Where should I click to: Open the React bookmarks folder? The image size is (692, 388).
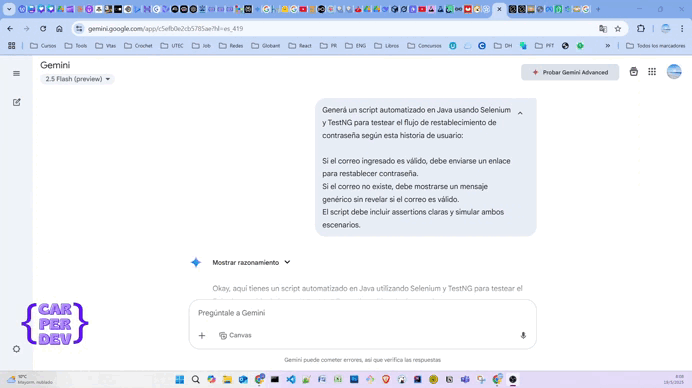[x=300, y=46]
